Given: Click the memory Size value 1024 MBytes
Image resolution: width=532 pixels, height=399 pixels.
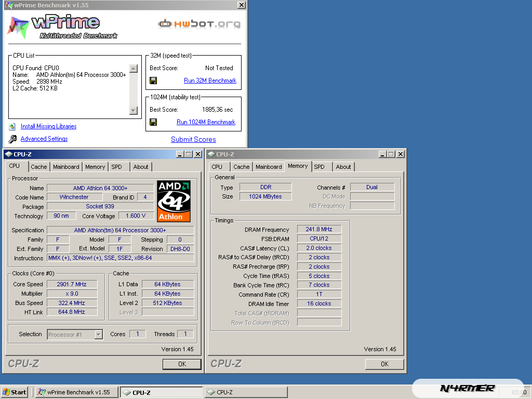Looking at the screenshot, I should pyautogui.click(x=265, y=196).
